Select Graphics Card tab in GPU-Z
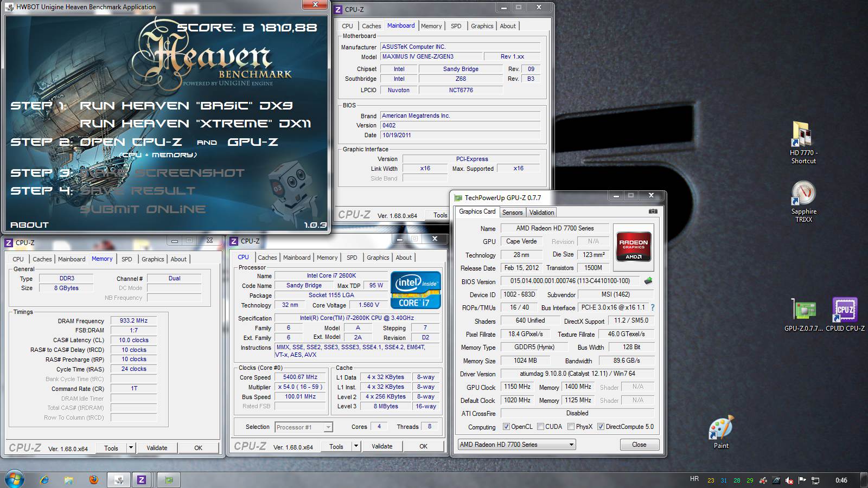868x488 pixels. [477, 211]
